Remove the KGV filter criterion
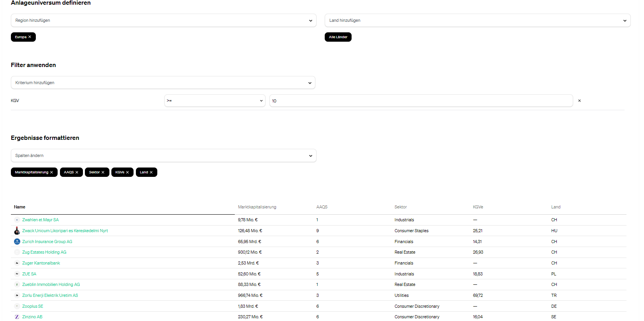The image size is (644, 321). [579, 101]
